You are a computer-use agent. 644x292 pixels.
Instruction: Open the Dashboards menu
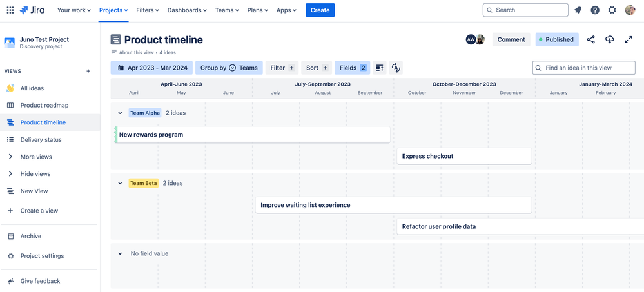point(187,10)
